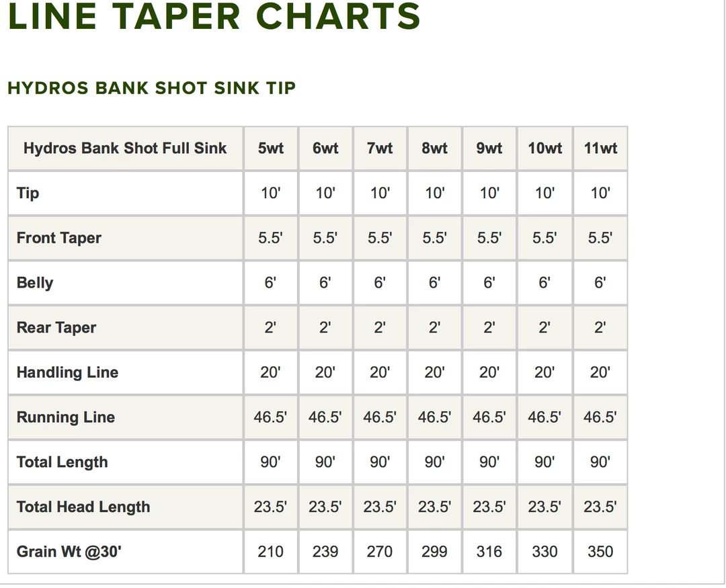Select the Handling Line row label
This screenshot has width=726, height=588.
67,372
